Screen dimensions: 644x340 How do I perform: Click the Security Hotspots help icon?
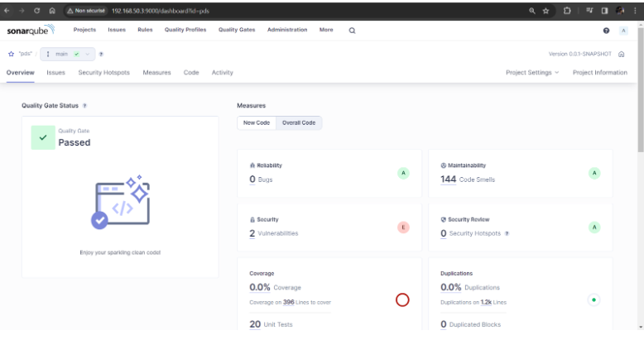tap(507, 233)
